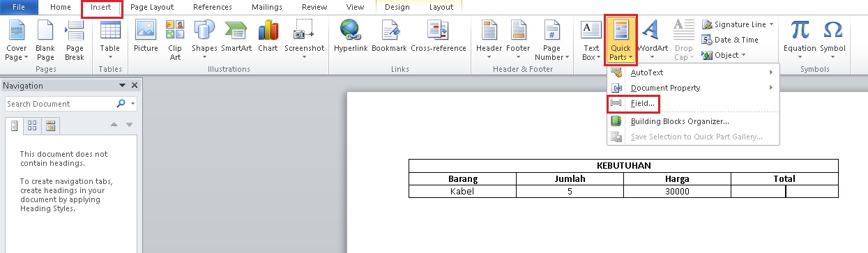Open the Table insert menu
Image resolution: width=868 pixels, height=253 pixels.
tap(110, 40)
